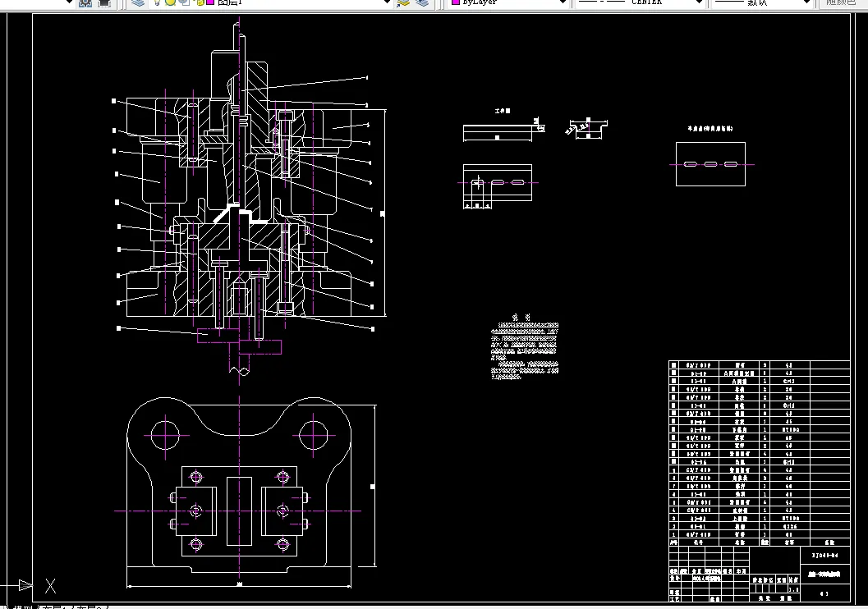Click the CENTER linetype name
This screenshot has height=609, width=868.
tap(646, 2)
